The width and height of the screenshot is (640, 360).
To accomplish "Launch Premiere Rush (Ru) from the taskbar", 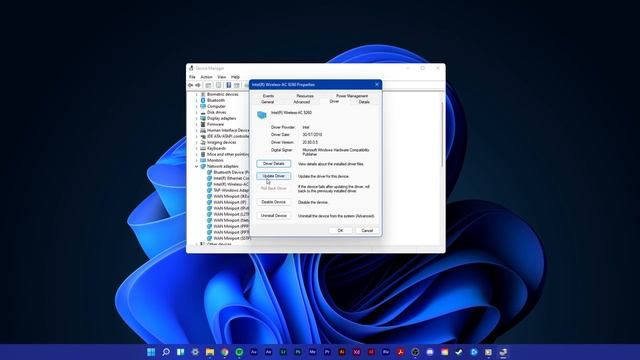I will (x=386, y=352).
